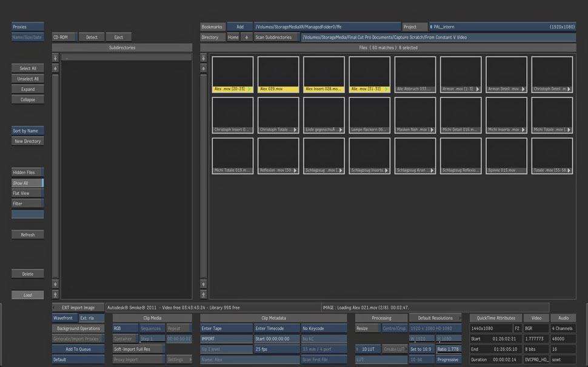The image size is (588, 367).
Task: Open the Default Resolutions dropdown
Action: coord(436,318)
